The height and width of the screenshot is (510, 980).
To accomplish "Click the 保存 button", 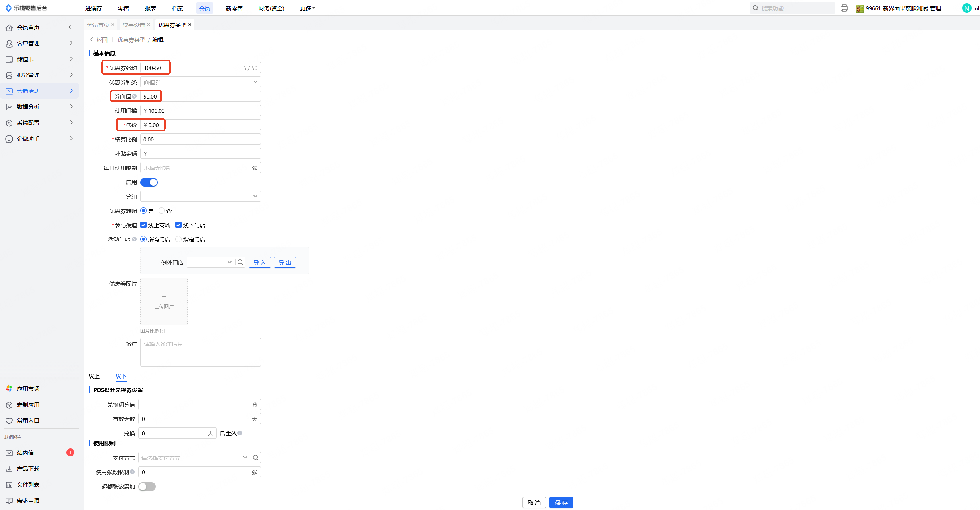I will pyautogui.click(x=561, y=502).
